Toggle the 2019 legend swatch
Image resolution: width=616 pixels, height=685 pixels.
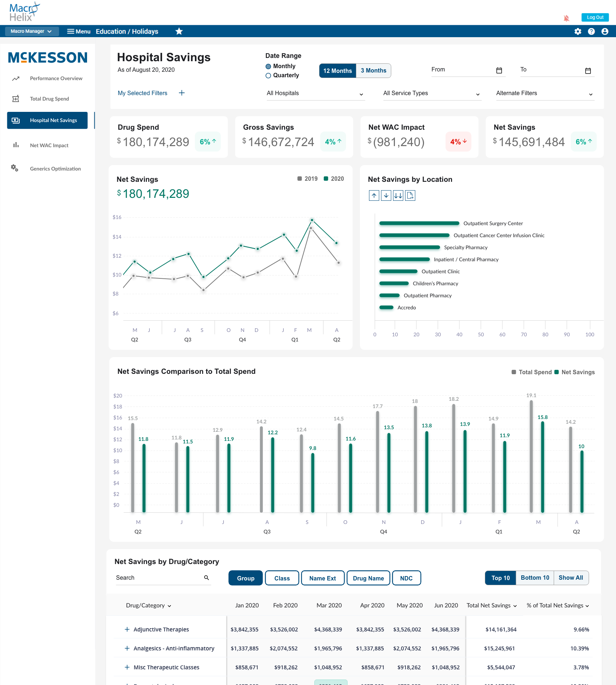pyautogui.click(x=299, y=179)
